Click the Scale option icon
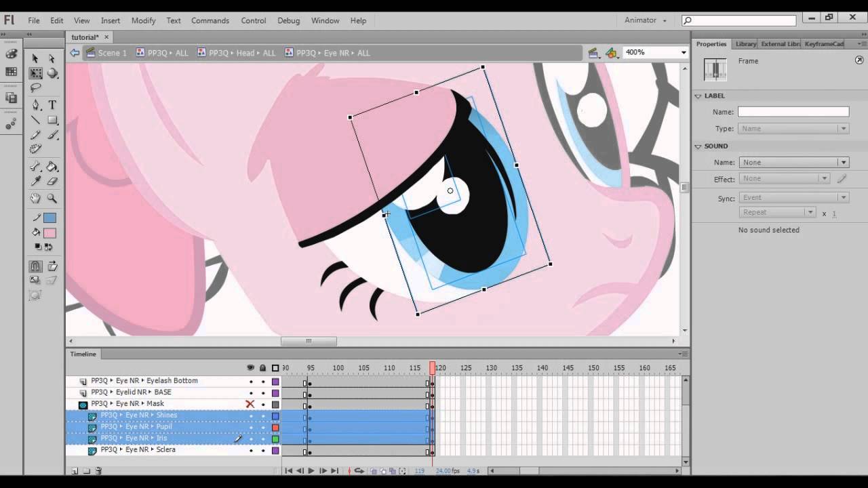Screen dimensions: 868x488 pos(35,280)
